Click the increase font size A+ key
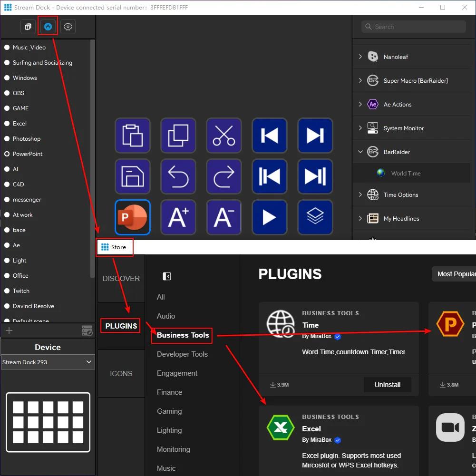This screenshot has height=476, width=476. [178, 217]
